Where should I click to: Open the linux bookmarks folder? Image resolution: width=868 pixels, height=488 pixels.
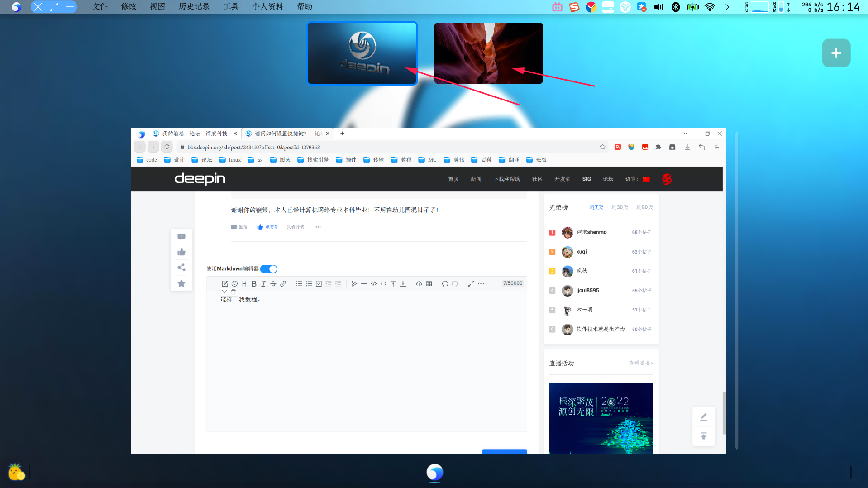coord(230,160)
